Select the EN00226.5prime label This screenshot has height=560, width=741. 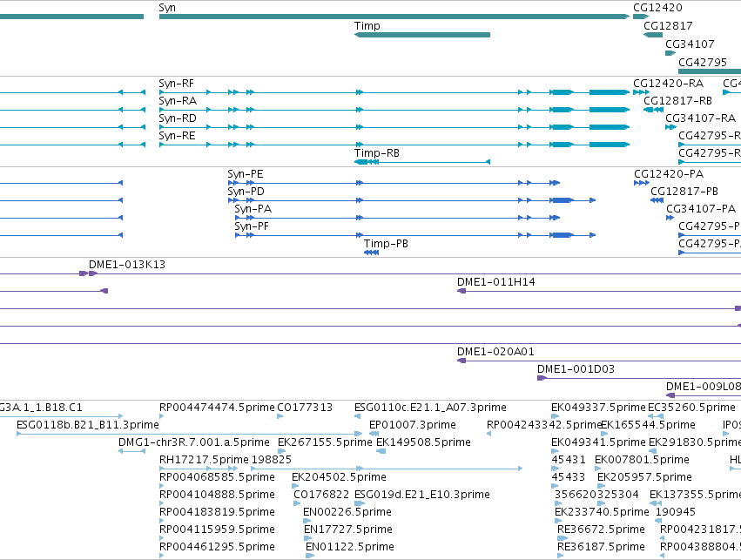(x=347, y=512)
